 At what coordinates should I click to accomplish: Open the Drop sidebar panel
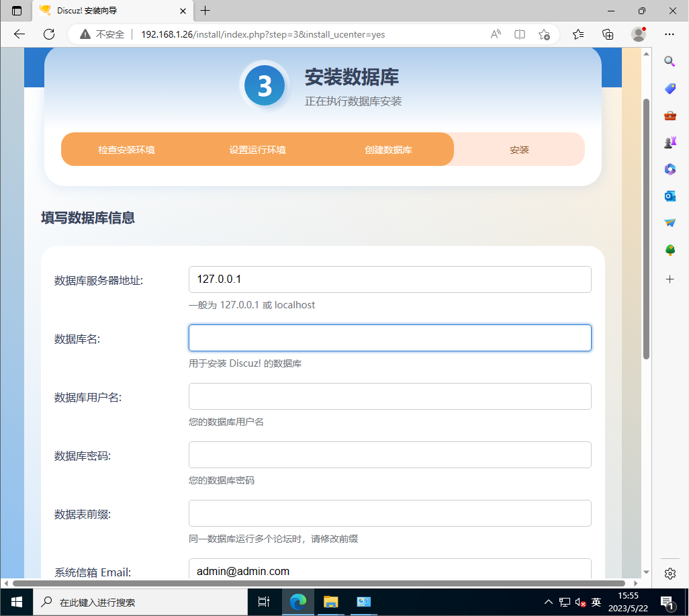[670, 222]
